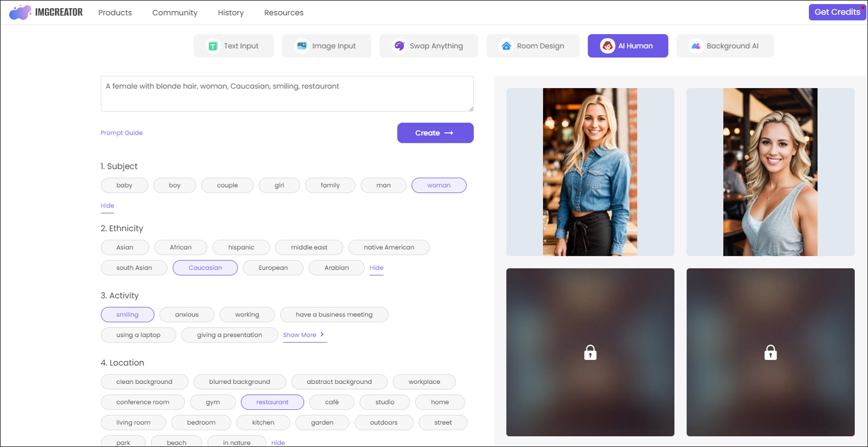Click the lock icon on third image
The width and height of the screenshot is (868, 447).
(x=590, y=352)
